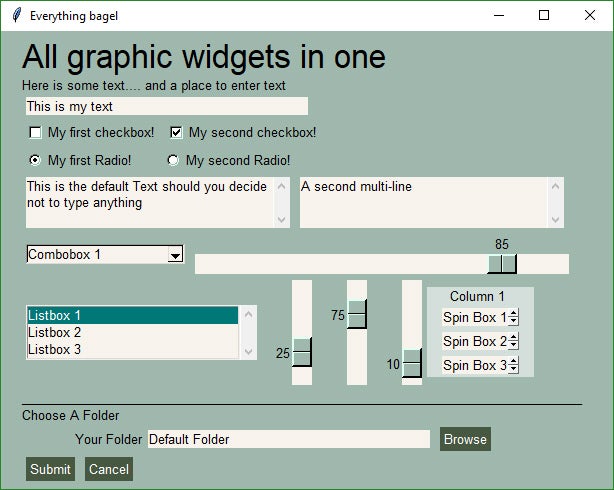Click the down arrow of first multiline scrollbar
The width and height of the screenshot is (614, 490).
coord(282,219)
